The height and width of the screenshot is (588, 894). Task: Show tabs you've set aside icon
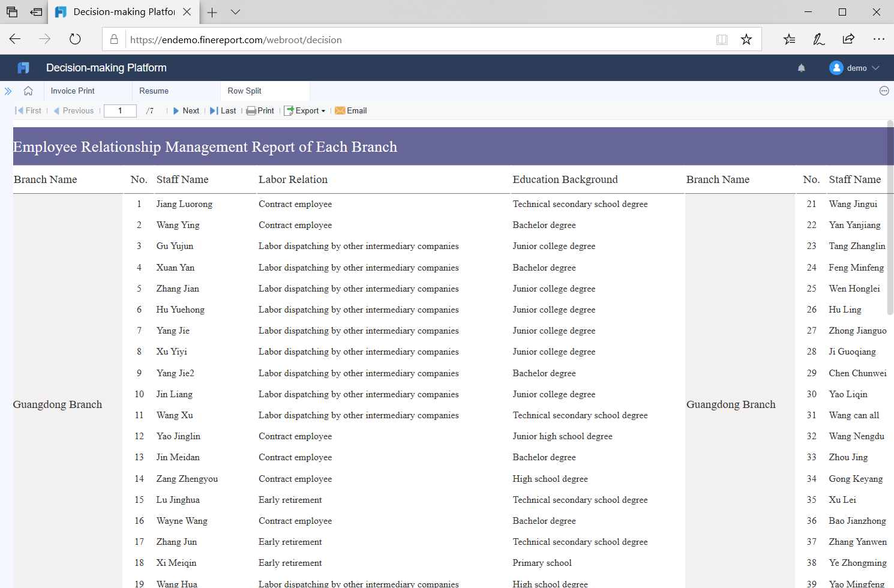click(12, 12)
